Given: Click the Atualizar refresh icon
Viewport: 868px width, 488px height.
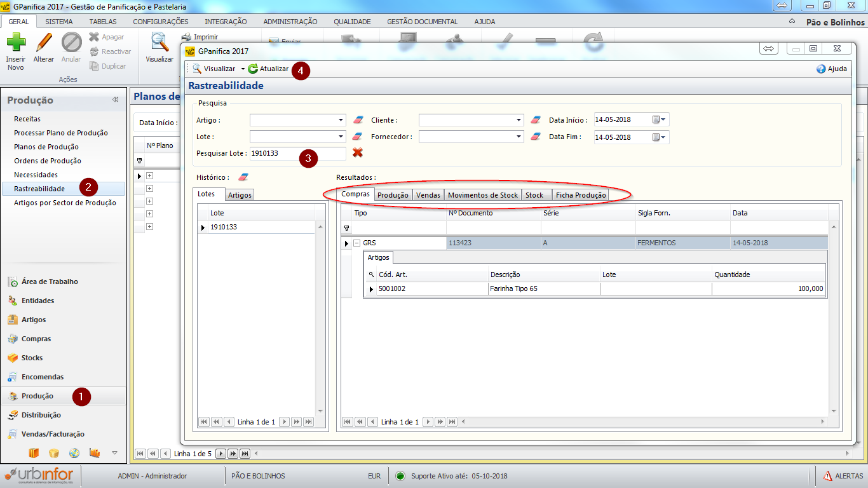Looking at the screenshot, I should (253, 69).
